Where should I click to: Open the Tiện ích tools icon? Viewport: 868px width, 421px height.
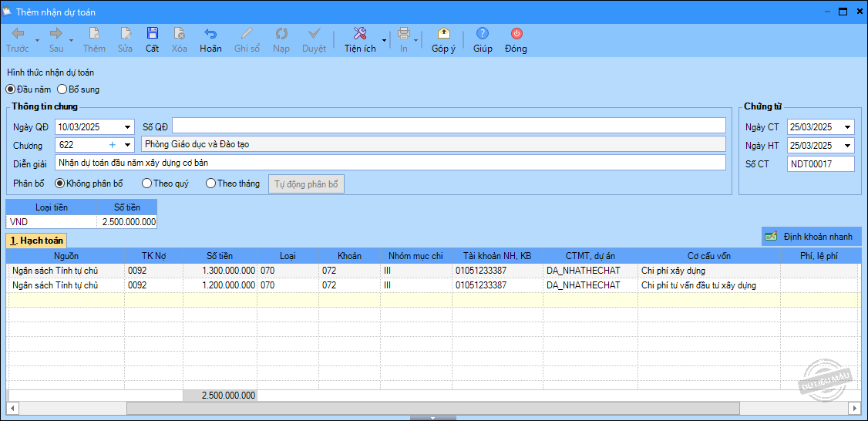coord(359,34)
